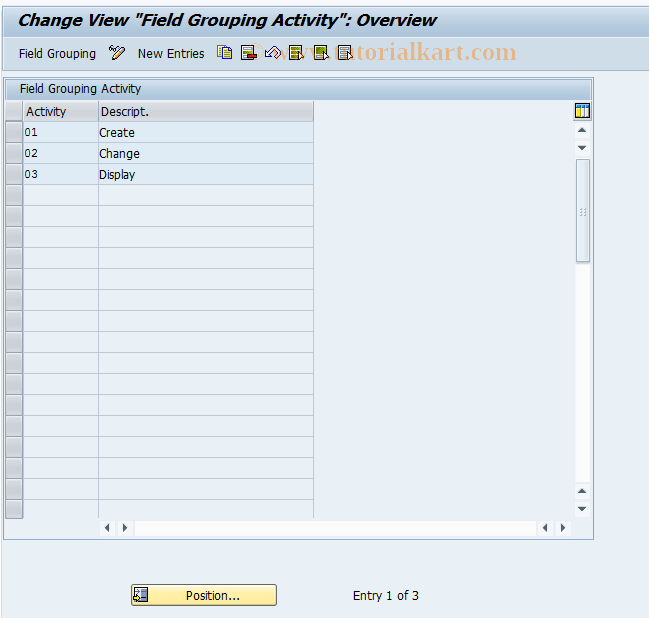649x618 pixels.
Task: Click the left arrow at the left end of the horizontal scrollbar
Action: [107, 528]
